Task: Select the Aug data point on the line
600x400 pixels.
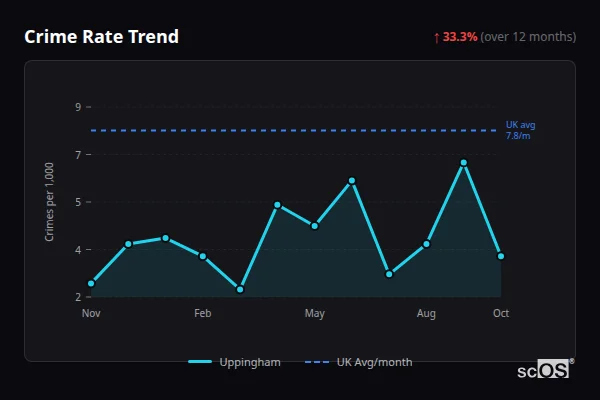Action: tap(426, 244)
